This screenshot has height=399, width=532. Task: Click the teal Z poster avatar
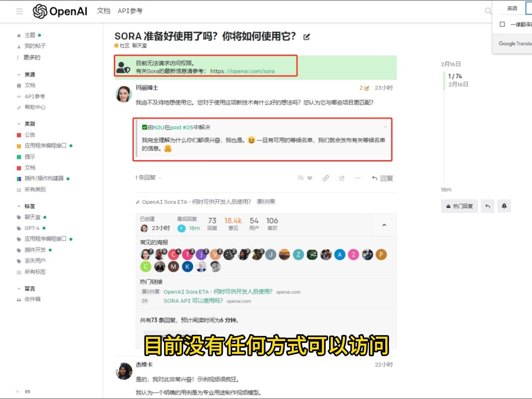pos(298,255)
